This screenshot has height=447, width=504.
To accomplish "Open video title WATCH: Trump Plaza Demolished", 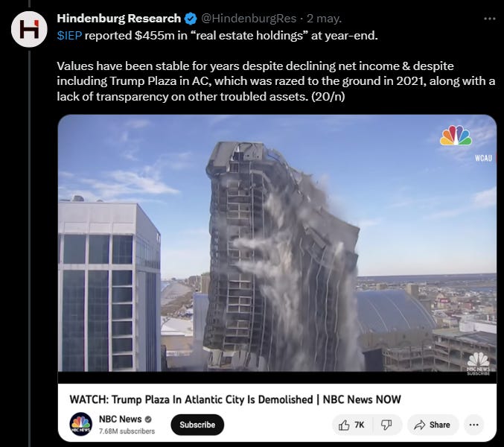I will click(x=235, y=399).
